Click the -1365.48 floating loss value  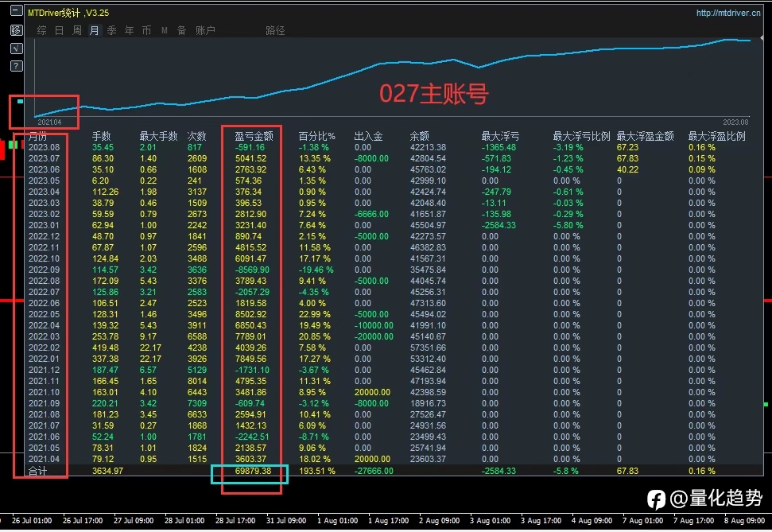(x=499, y=147)
